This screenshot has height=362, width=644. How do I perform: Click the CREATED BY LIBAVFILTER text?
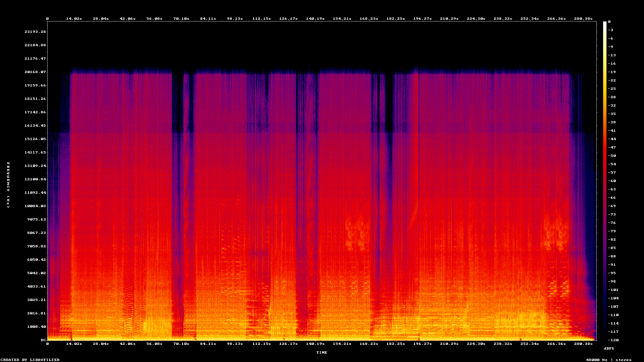pos(30,360)
